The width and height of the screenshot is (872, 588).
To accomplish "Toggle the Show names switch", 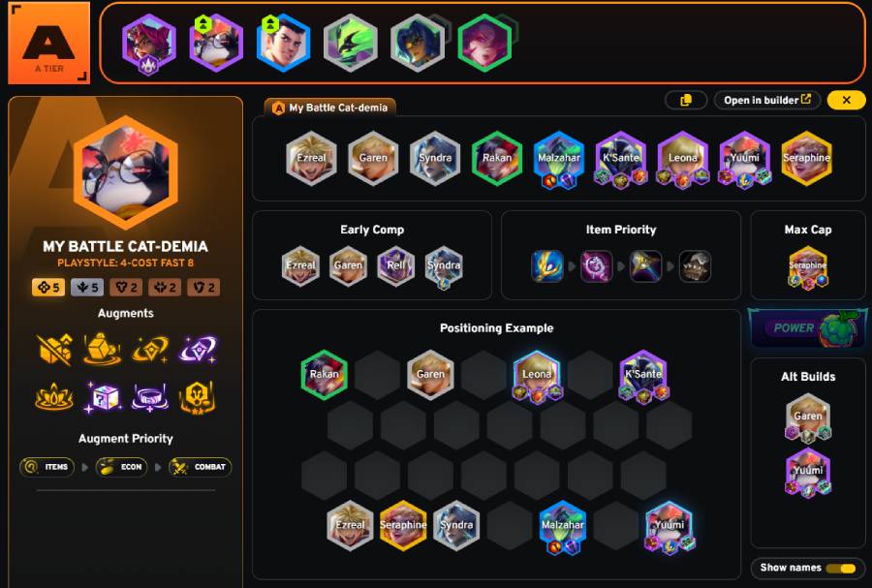I will point(840,568).
